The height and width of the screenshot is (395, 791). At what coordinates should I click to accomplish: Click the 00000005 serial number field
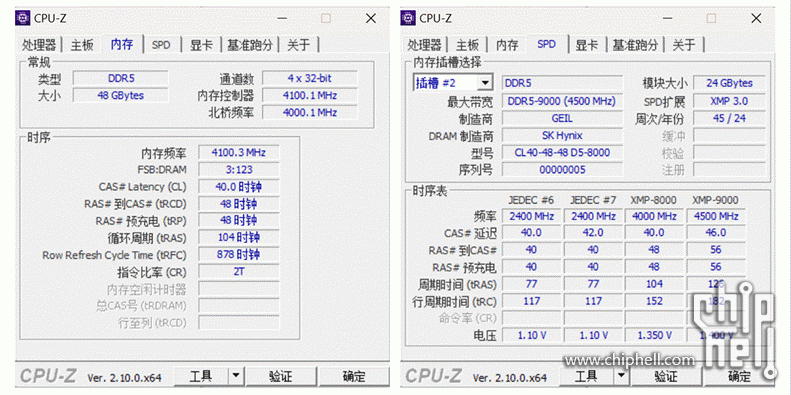(562, 170)
